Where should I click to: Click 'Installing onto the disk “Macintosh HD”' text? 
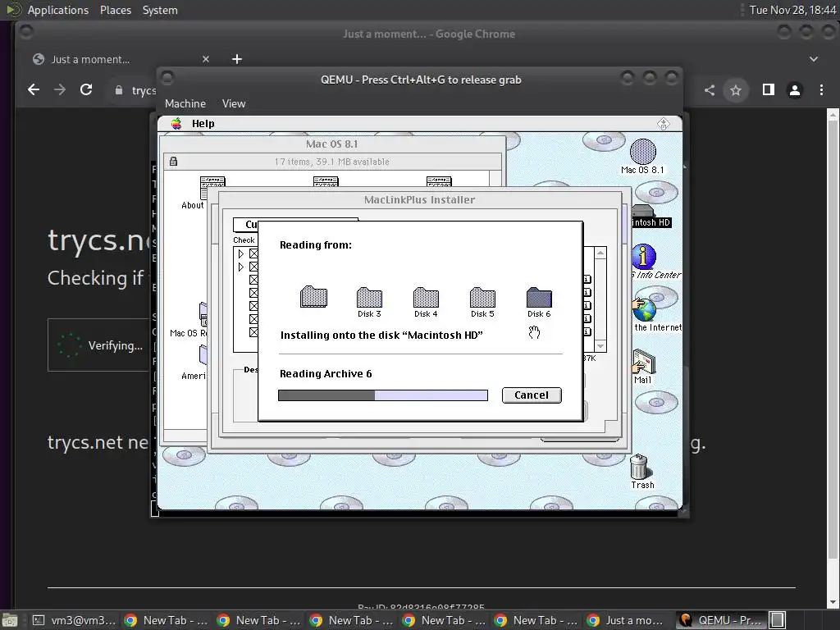tap(381, 336)
